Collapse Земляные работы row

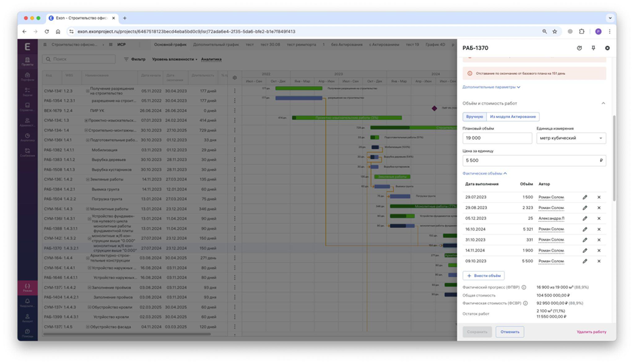tap(87, 179)
